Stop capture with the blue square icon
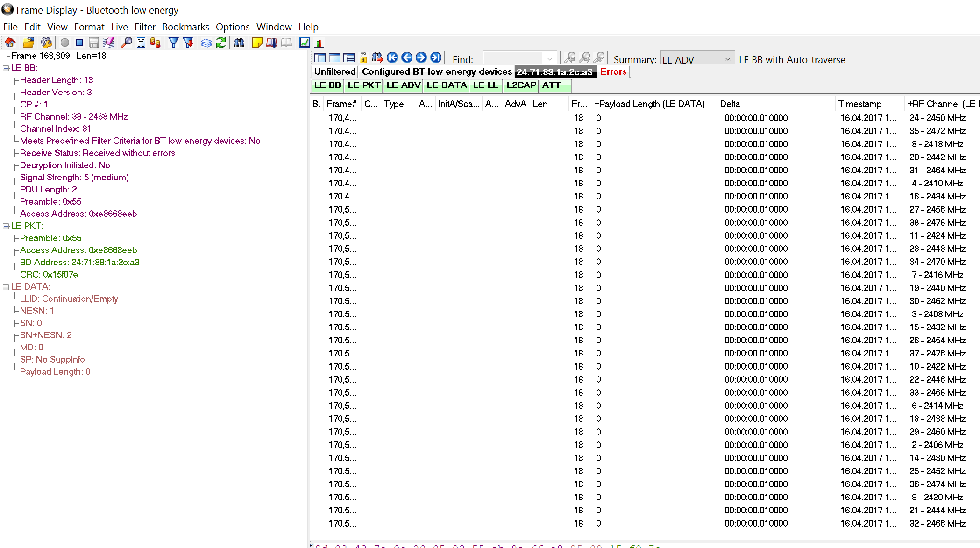Image resolution: width=980 pixels, height=548 pixels. (x=79, y=43)
